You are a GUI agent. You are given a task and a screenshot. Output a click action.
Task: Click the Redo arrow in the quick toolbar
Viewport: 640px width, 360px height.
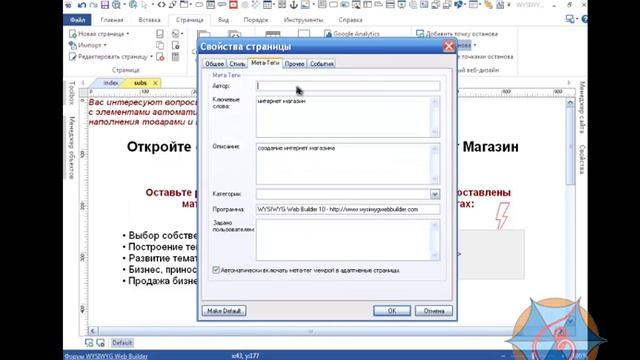[93, 5]
